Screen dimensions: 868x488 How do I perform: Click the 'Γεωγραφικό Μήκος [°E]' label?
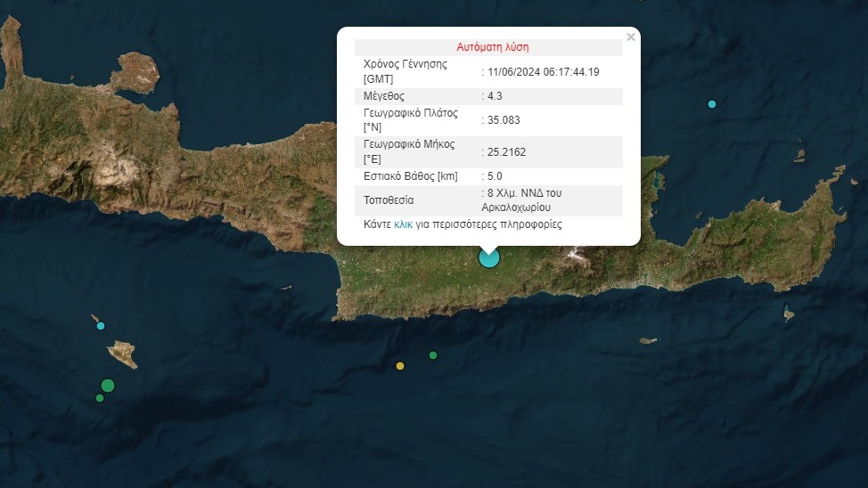pos(409,152)
